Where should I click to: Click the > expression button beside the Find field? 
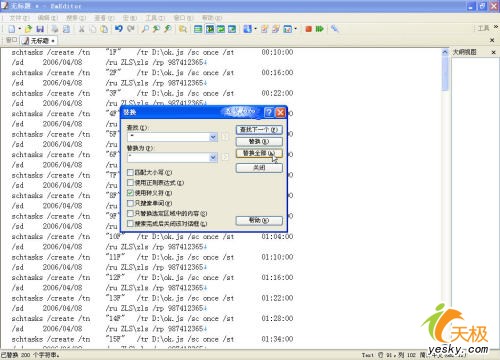225,137
